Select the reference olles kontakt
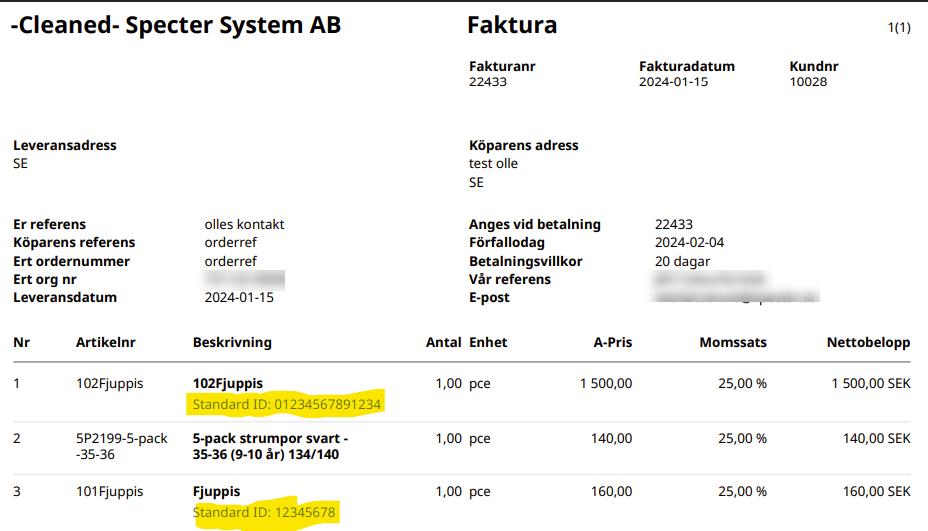Viewport: 928px width, 531px height. click(244, 224)
